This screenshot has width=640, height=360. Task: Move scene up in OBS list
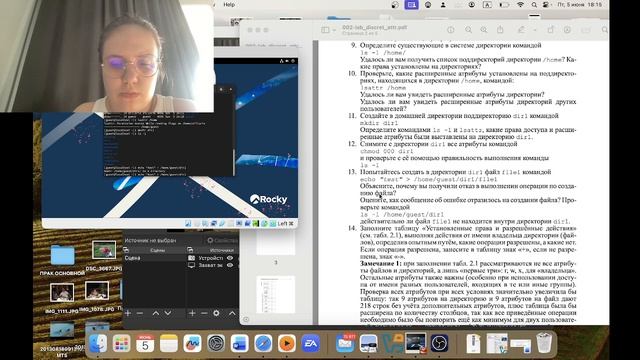(x=156, y=313)
